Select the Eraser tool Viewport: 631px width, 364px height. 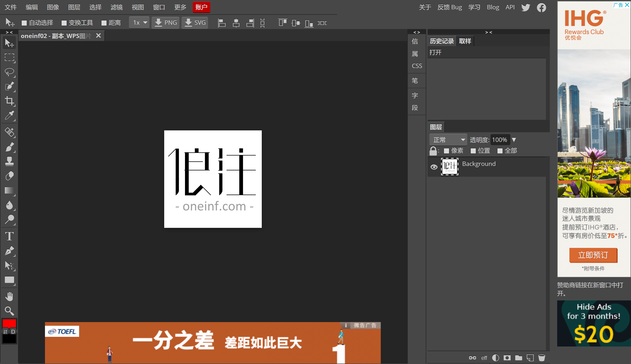point(9,176)
